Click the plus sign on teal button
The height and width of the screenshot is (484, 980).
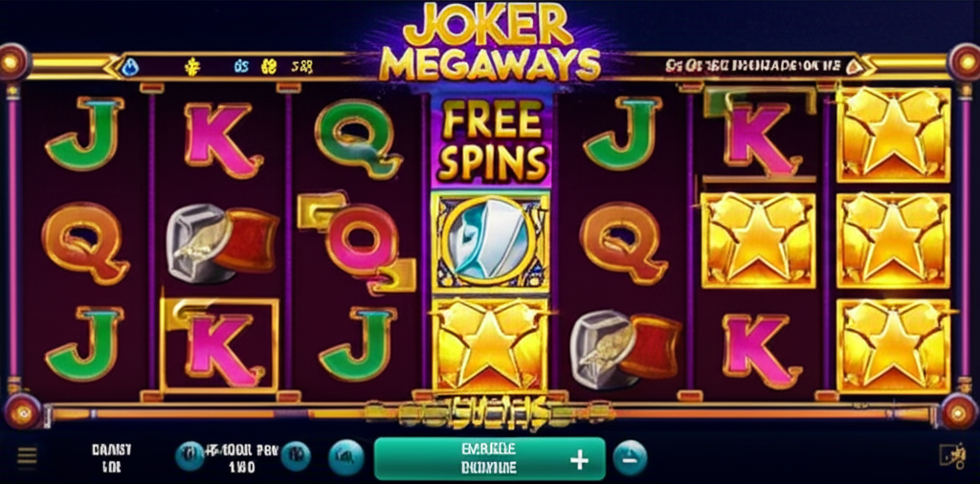[x=579, y=461]
